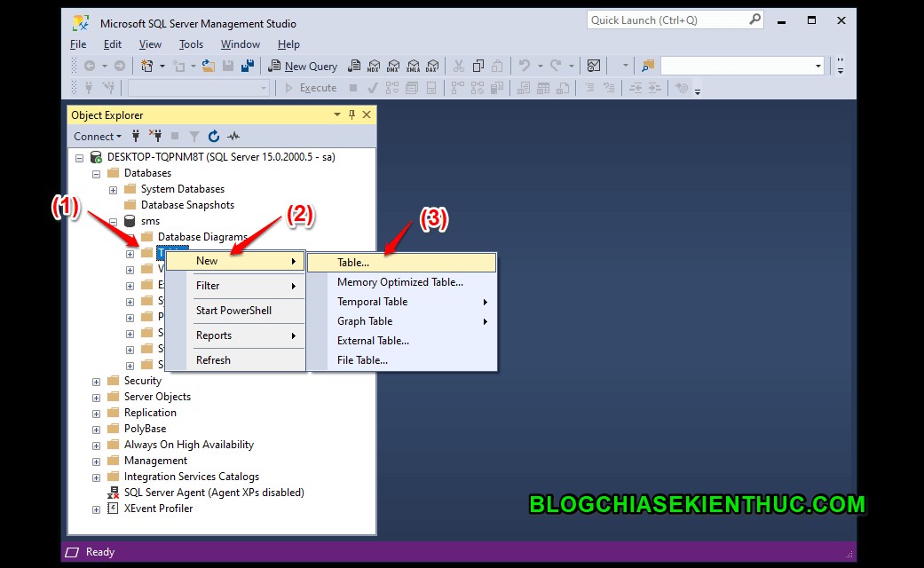Open a new MDX query
The image size is (924, 568).
(x=375, y=66)
